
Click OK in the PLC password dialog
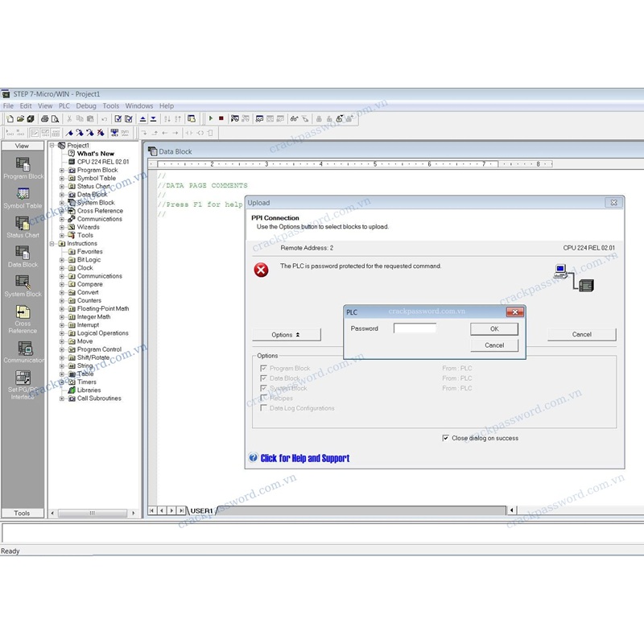(493, 328)
